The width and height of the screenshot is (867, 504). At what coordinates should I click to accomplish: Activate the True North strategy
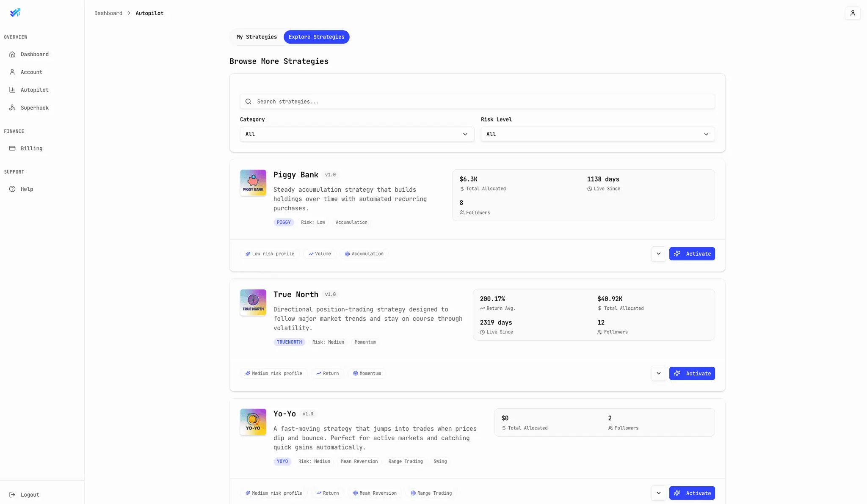tap(692, 373)
